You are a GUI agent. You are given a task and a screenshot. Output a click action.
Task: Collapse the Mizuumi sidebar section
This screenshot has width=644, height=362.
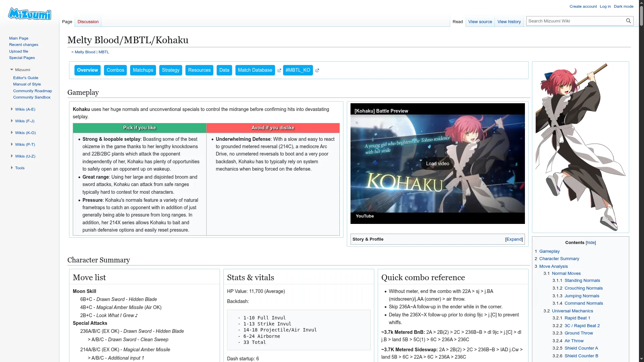(x=12, y=70)
